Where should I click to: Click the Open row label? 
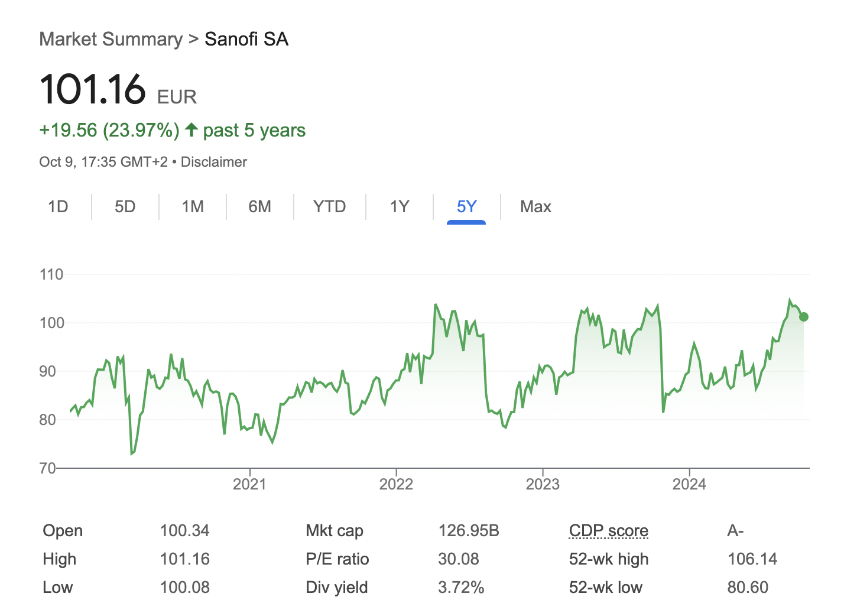[63, 531]
